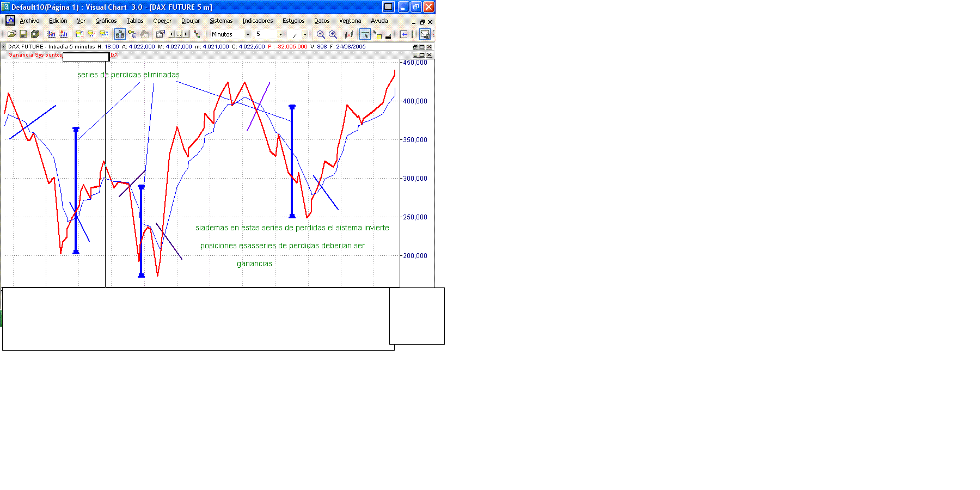
Task: Open the Indicadores menu
Action: click(x=258, y=21)
